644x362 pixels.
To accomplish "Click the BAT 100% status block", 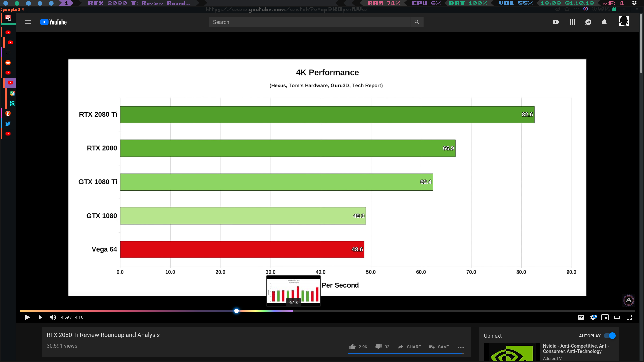I will [468, 3].
